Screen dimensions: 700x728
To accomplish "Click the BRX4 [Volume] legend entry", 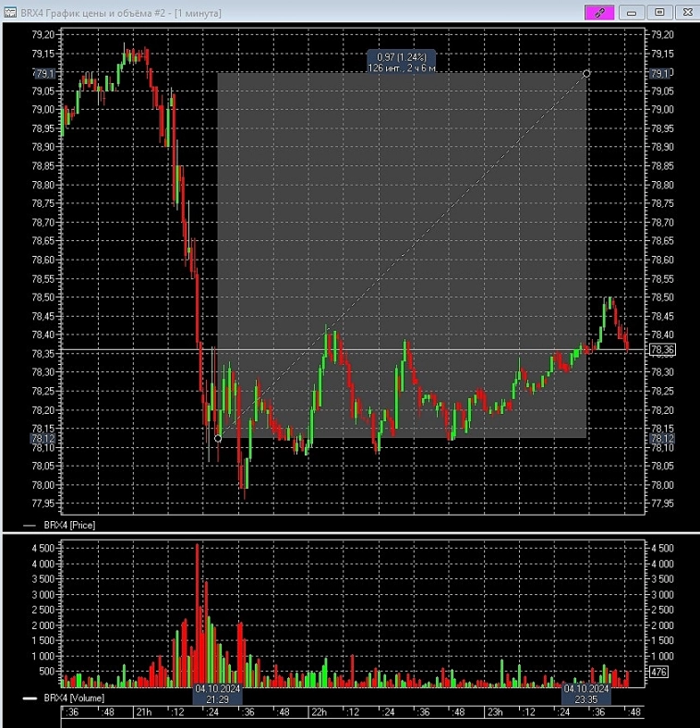I will coord(64,698).
